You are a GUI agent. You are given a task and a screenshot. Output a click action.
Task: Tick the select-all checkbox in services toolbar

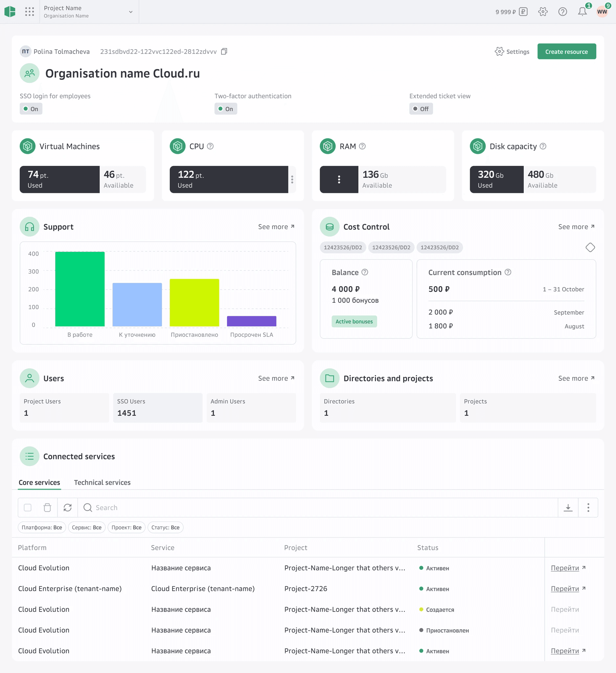pyautogui.click(x=28, y=508)
